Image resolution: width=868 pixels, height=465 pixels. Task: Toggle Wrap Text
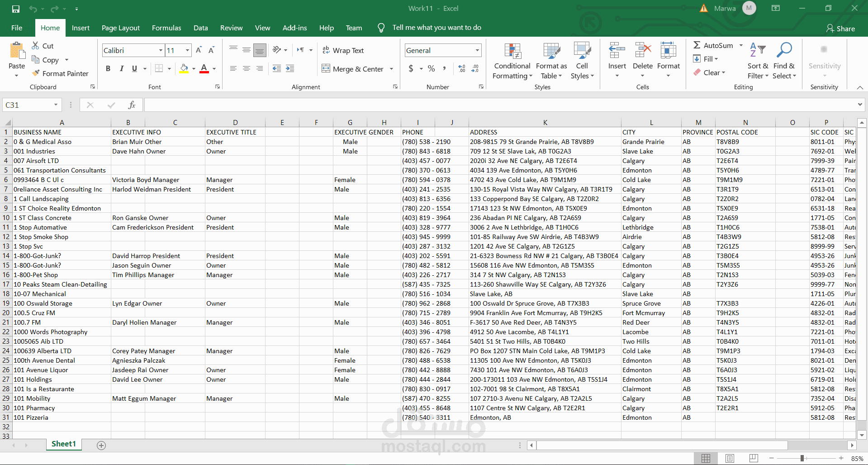tap(343, 50)
